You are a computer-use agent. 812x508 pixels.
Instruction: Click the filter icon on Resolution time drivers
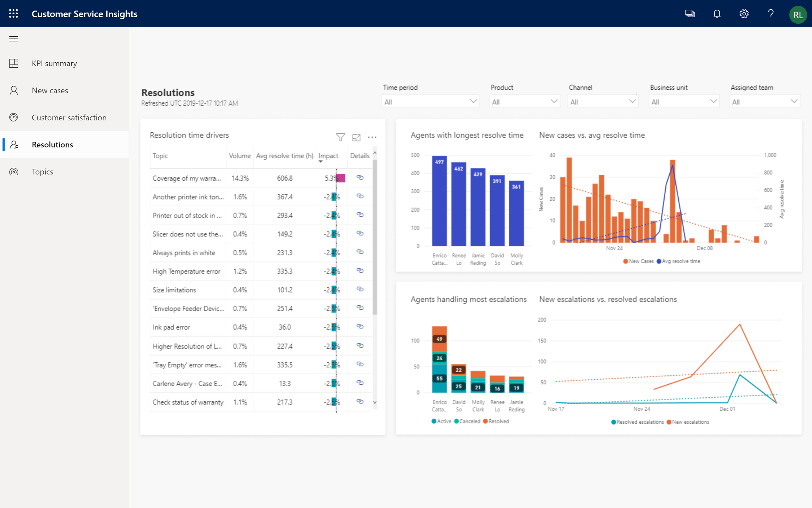340,137
